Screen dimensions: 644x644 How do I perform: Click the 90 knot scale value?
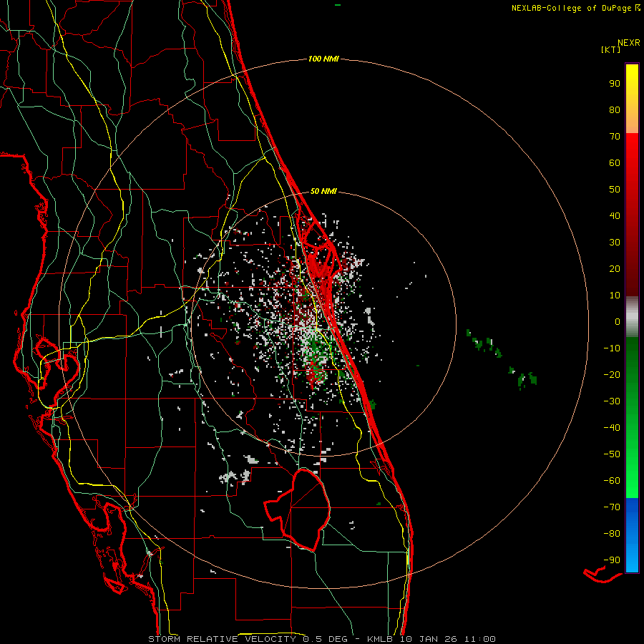[615, 84]
